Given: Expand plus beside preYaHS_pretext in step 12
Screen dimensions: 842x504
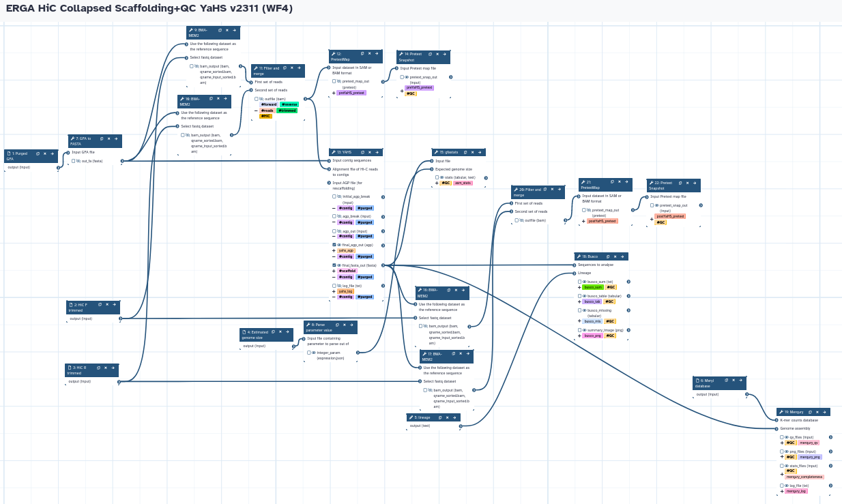Looking at the screenshot, I should click(334, 93).
